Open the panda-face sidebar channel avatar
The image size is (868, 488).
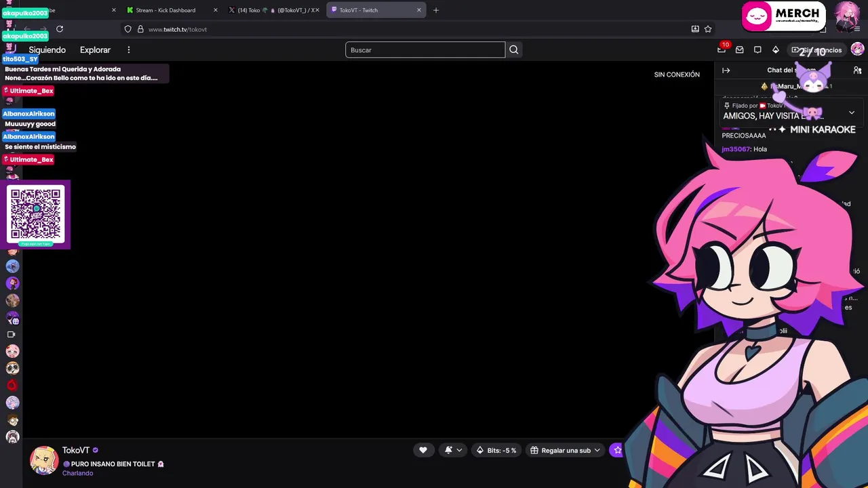click(12, 368)
